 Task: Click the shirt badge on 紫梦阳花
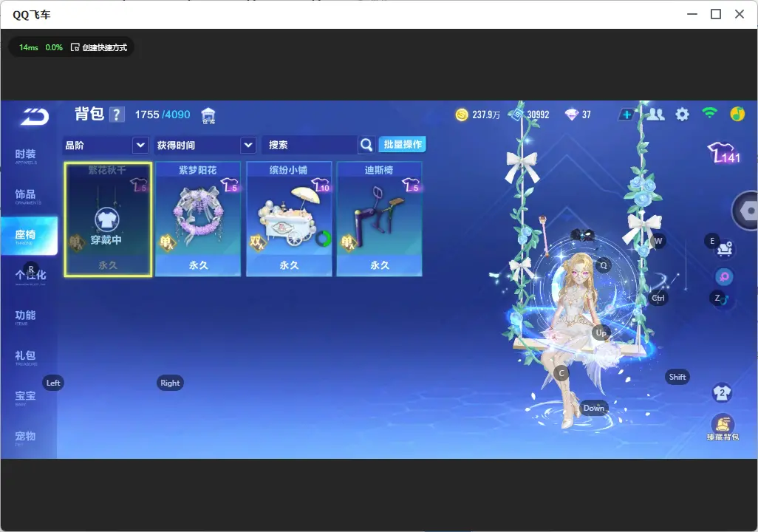[x=230, y=185]
